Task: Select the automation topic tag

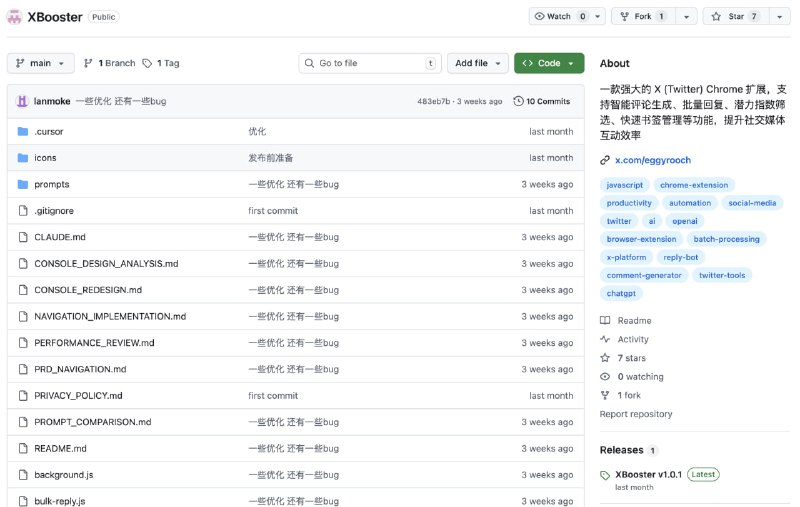Action: coord(690,203)
